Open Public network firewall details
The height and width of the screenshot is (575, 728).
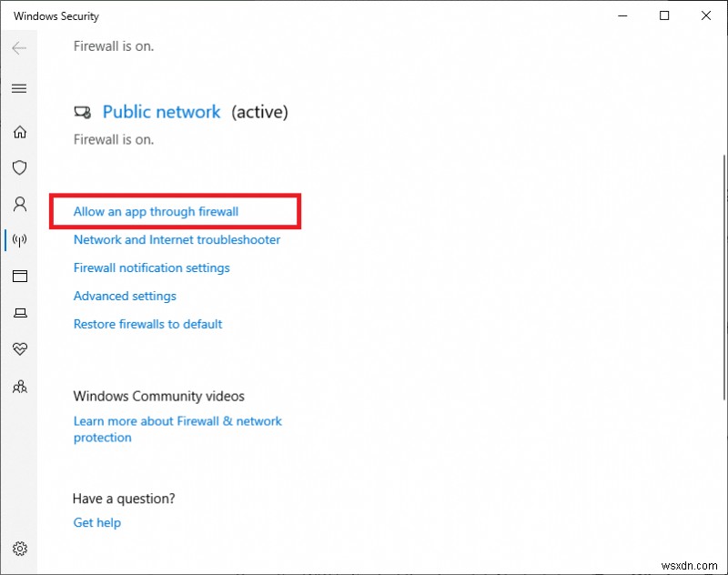(161, 112)
